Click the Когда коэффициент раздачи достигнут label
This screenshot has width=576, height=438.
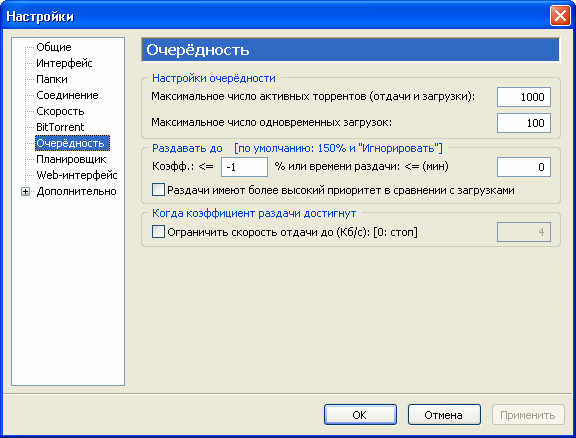(254, 213)
